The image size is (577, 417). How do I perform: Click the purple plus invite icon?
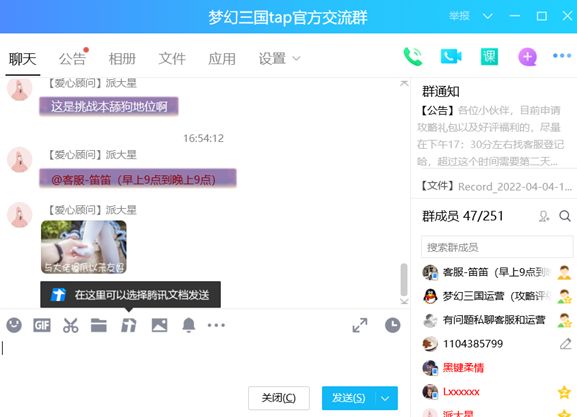tap(528, 57)
